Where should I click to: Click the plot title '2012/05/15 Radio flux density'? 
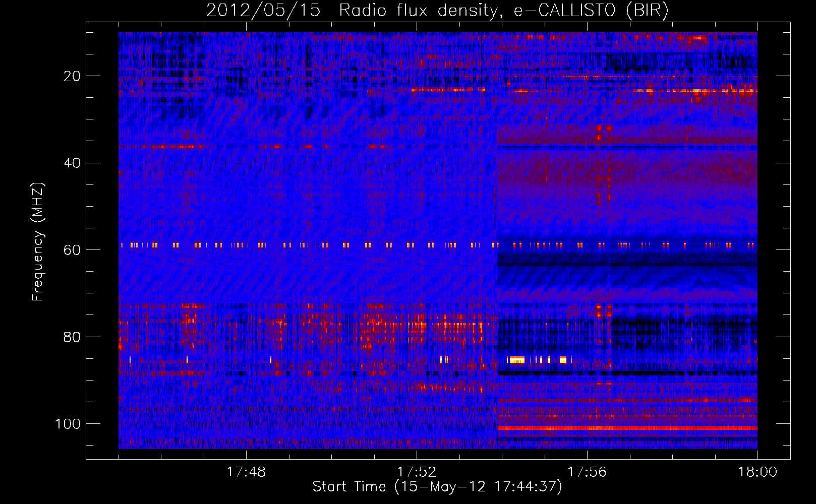[352, 11]
